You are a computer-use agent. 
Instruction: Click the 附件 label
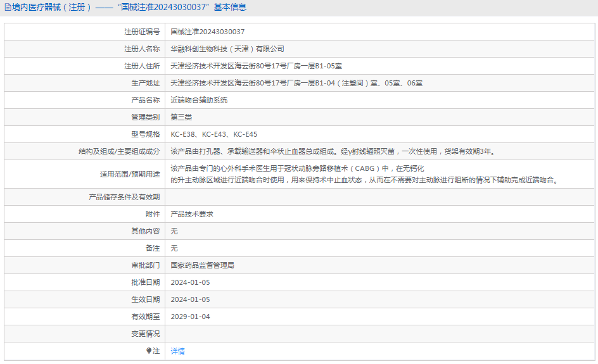coord(153,214)
